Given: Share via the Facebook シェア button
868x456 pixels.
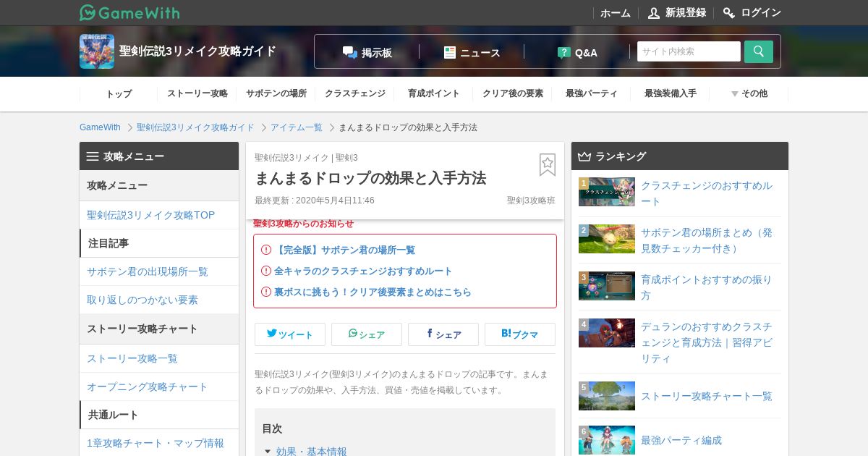Looking at the screenshot, I should point(443,334).
